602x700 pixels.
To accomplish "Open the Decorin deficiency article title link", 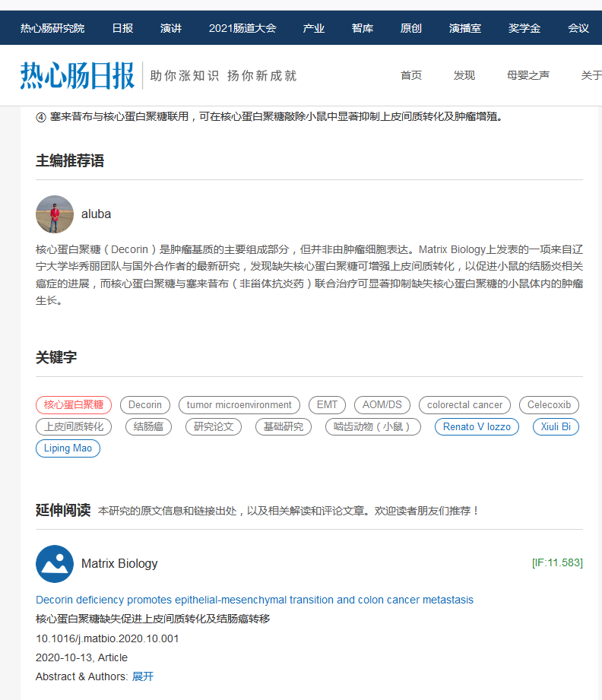I will point(255,600).
